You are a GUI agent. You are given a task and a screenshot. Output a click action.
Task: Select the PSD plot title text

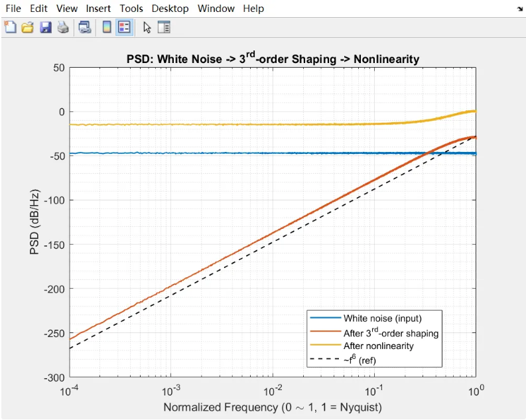[273, 59]
